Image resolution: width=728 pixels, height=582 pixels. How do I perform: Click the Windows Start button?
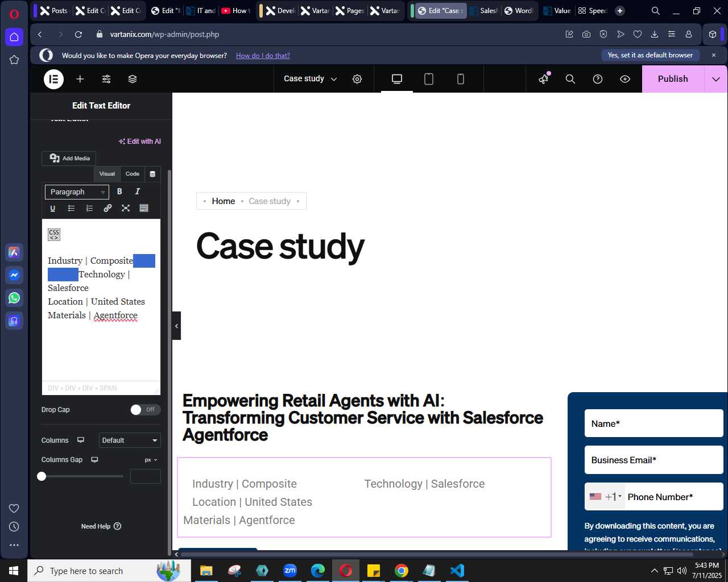(x=14, y=571)
